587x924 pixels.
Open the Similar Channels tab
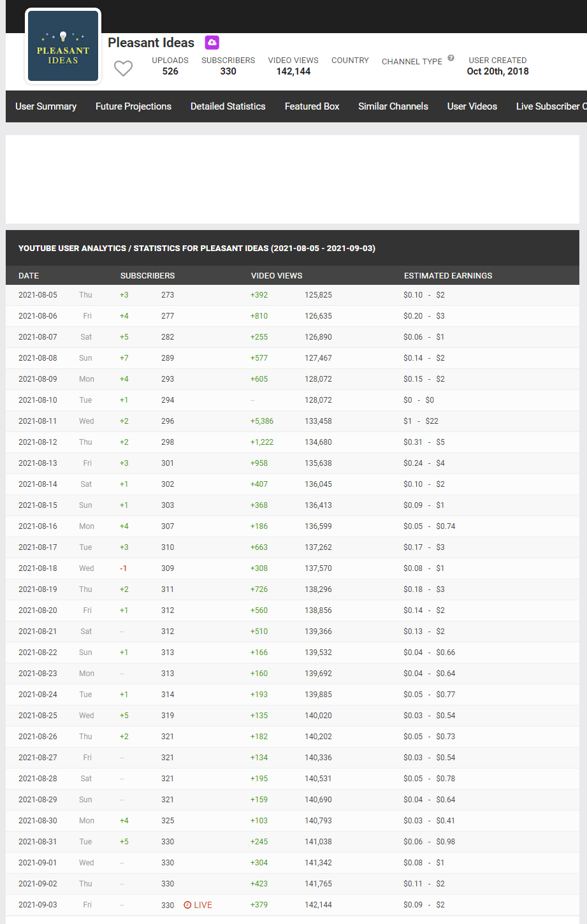tap(393, 106)
